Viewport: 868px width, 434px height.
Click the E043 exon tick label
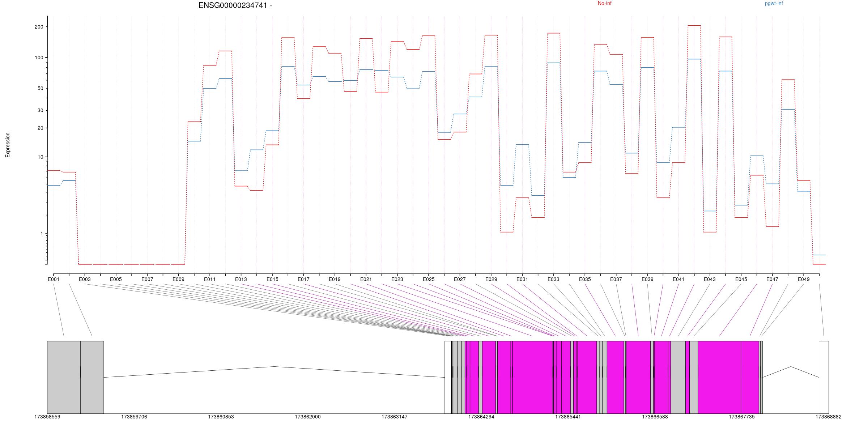tap(710, 279)
